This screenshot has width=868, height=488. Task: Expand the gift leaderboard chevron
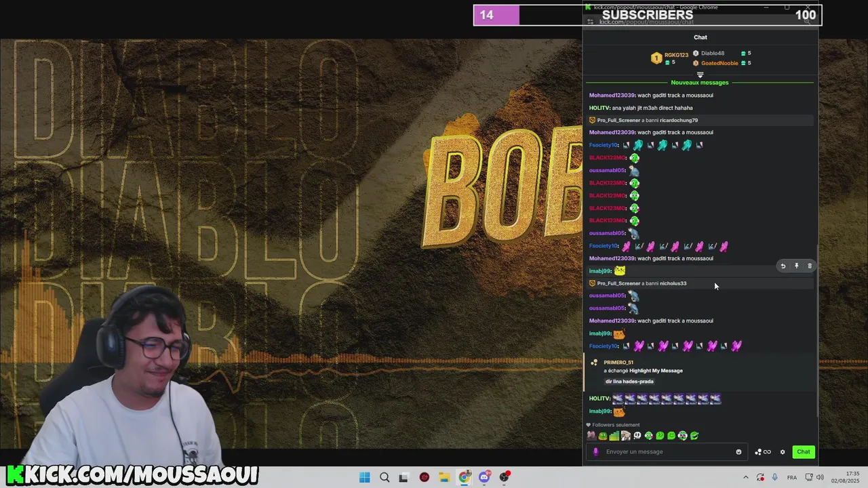click(701, 75)
